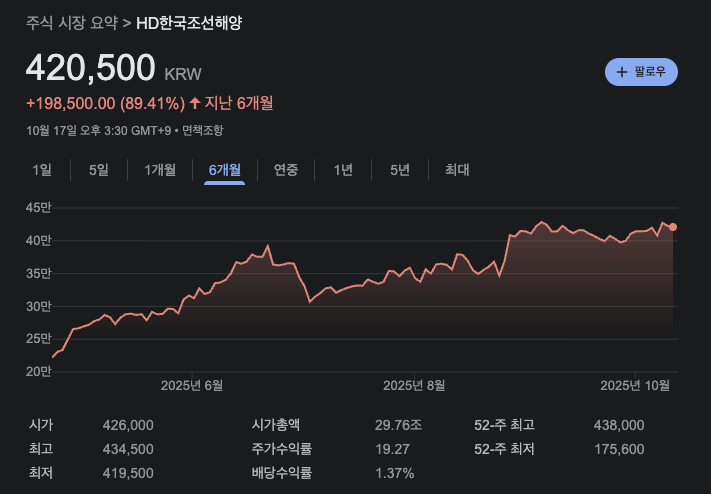This screenshot has height=494, width=711.
Task: Open the 주식 시장 요약 breadcrumb link
Action: point(72,22)
